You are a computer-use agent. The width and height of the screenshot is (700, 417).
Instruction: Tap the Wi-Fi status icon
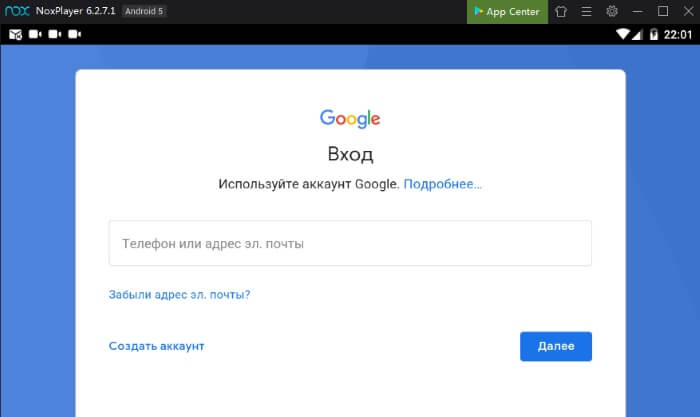point(623,34)
